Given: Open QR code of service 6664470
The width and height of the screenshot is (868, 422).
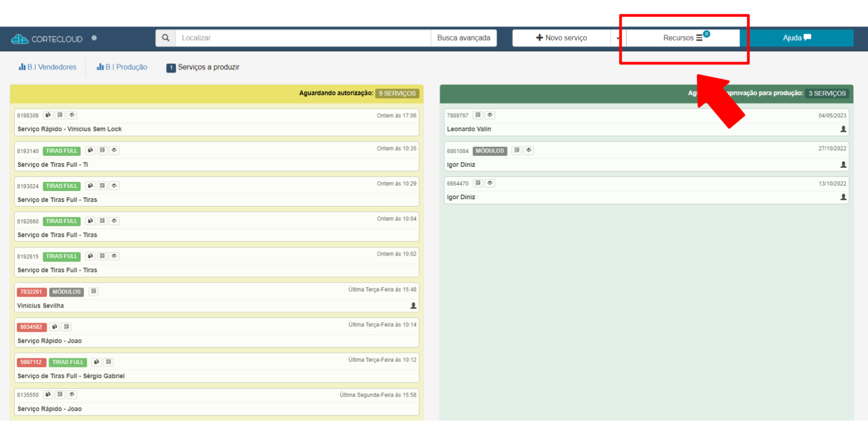Looking at the screenshot, I should 478,183.
